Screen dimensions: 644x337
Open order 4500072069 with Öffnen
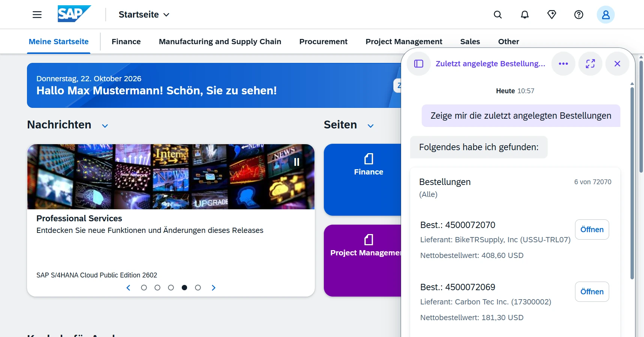click(x=592, y=292)
